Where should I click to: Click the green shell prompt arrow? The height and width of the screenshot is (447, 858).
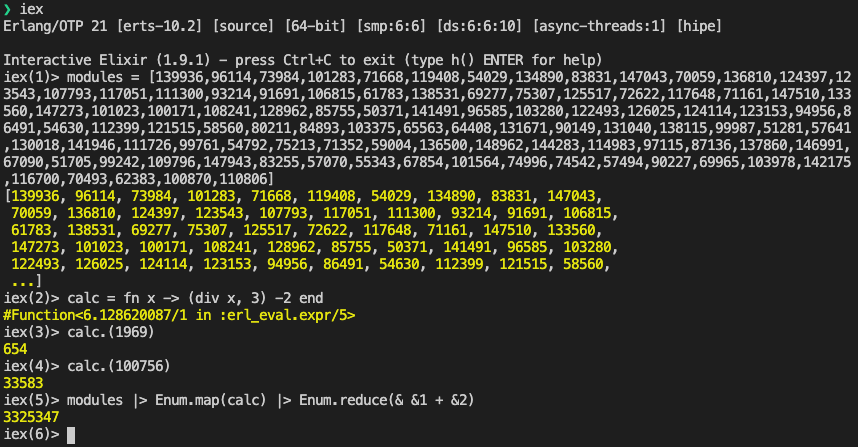tap(7, 9)
